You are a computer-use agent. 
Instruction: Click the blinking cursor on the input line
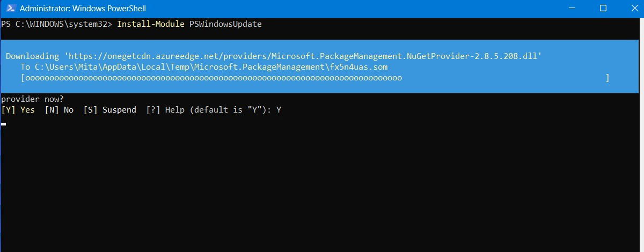point(4,123)
